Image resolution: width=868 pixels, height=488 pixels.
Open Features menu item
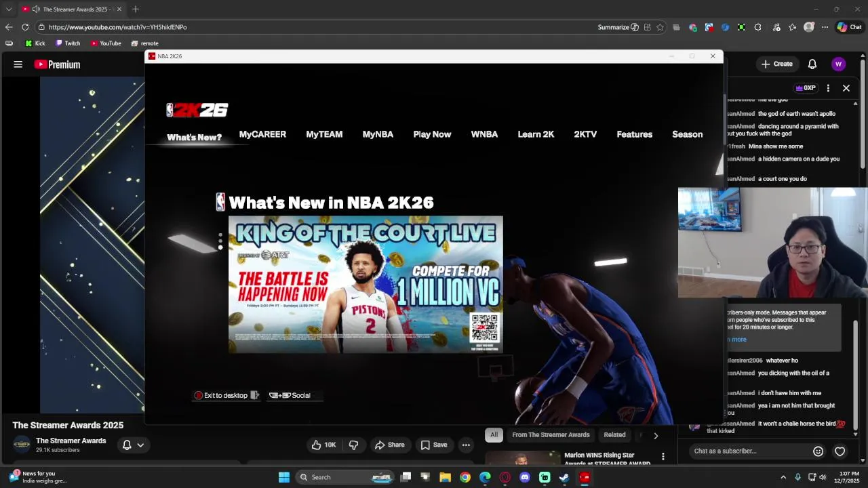(634, 134)
